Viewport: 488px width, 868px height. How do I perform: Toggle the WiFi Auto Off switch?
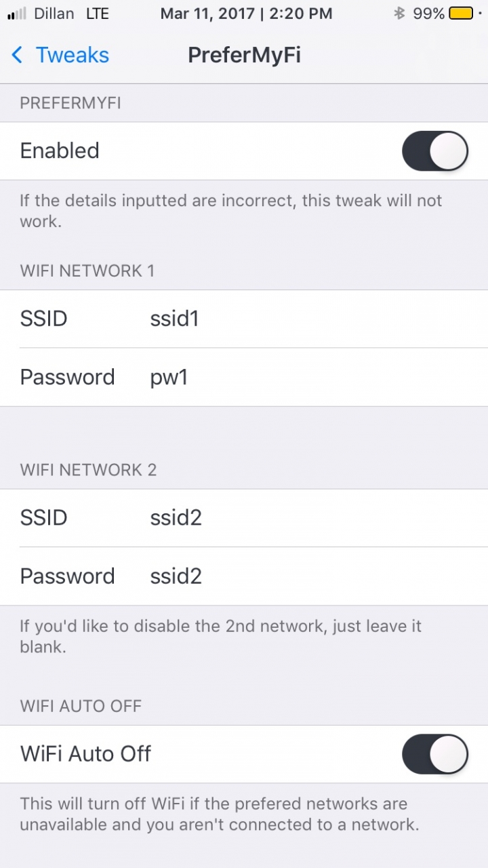(435, 754)
